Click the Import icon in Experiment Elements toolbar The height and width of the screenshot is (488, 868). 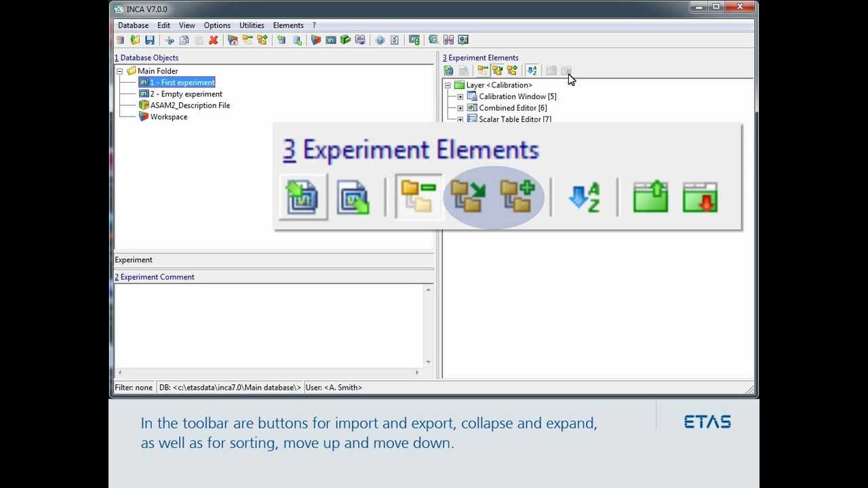point(448,70)
